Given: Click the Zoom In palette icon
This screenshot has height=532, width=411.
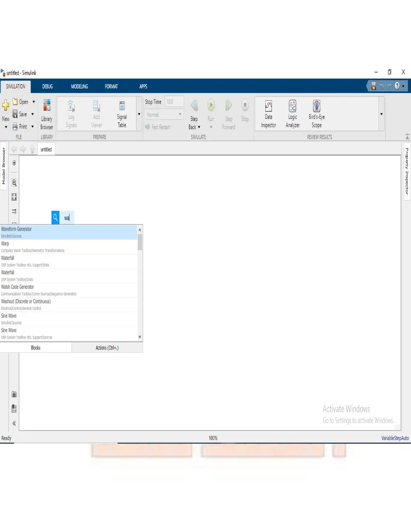Looking at the screenshot, I should [14, 183].
